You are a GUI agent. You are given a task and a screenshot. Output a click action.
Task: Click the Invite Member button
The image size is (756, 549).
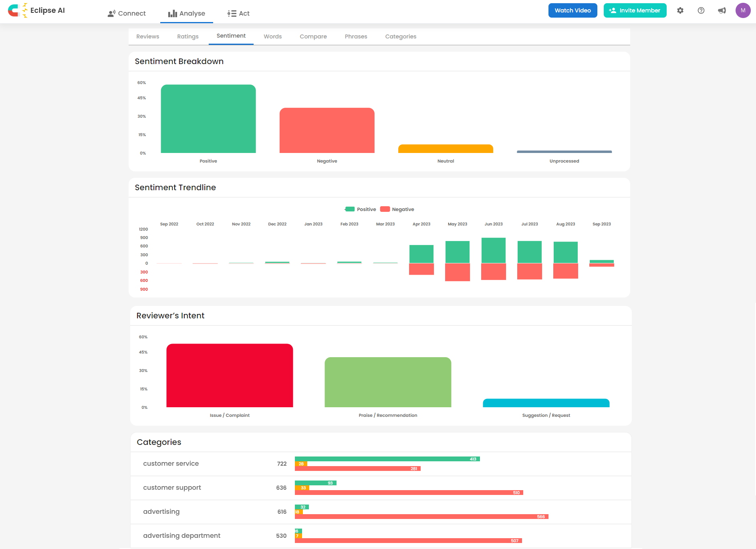tap(635, 10)
